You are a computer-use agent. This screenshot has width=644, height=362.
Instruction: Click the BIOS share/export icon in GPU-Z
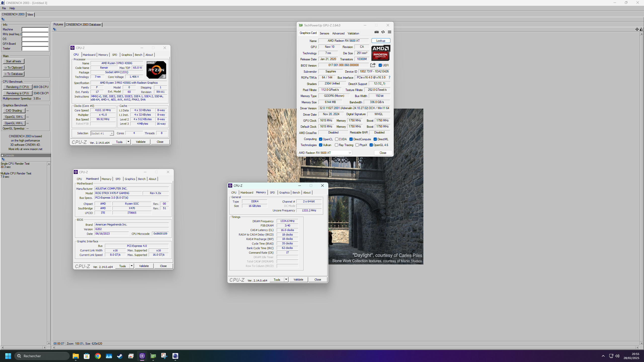tap(373, 65)
